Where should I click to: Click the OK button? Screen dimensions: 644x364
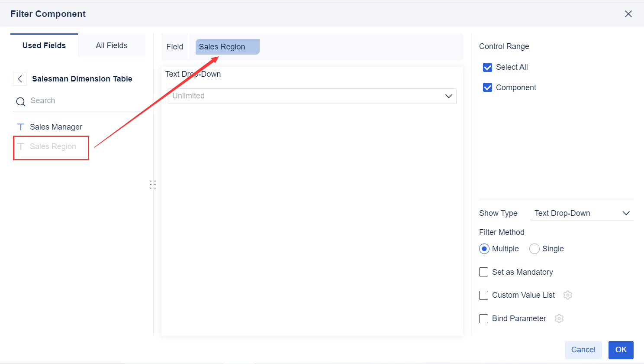621,350
